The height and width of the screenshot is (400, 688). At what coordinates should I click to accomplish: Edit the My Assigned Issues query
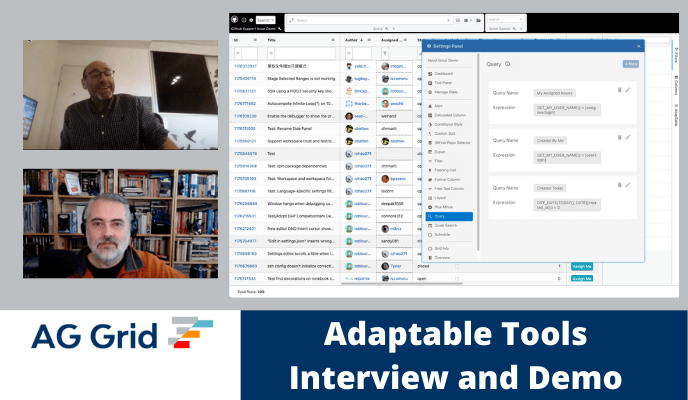pyautogui.click(x=628, y=91)
